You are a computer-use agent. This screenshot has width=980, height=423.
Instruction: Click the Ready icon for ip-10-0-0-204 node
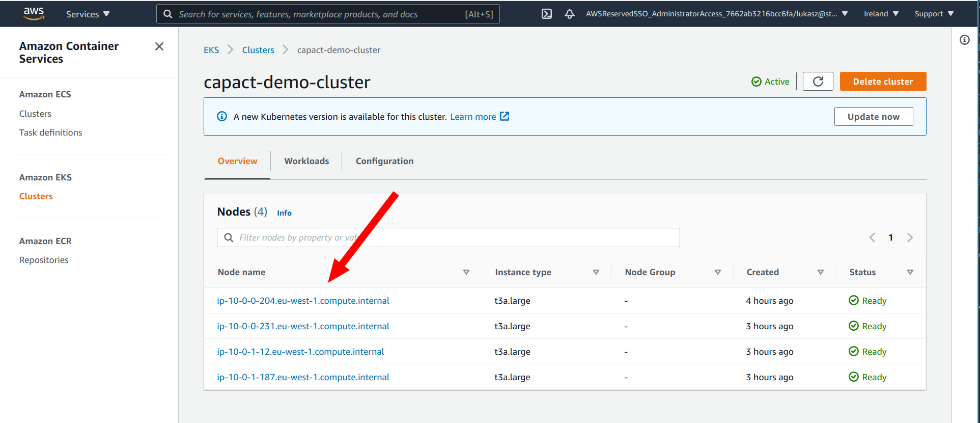pyautogui.click(x=854, y=300)
